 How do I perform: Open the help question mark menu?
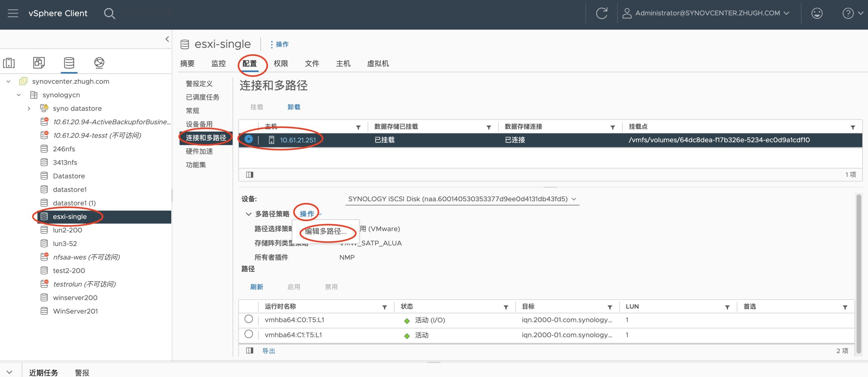click(852, 13)
